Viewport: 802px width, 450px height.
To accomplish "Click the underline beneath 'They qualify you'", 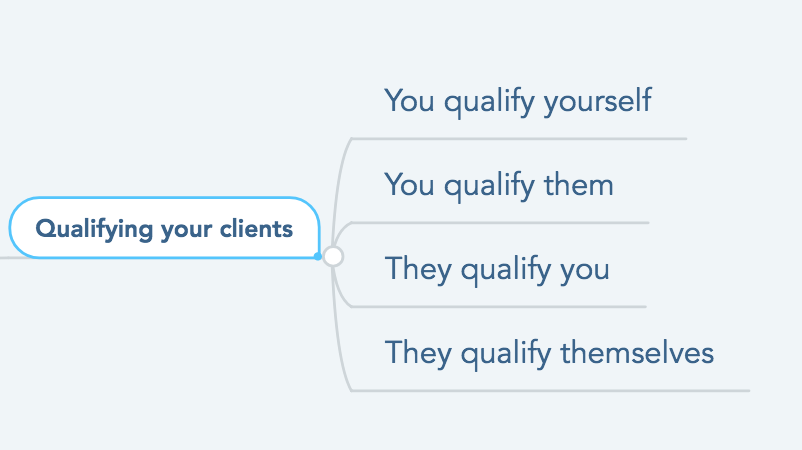I will (x=499, y=307).
